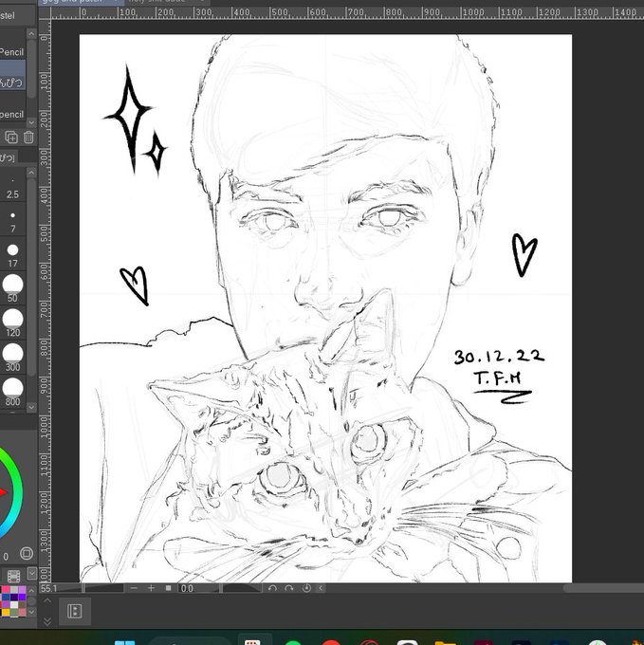
Task: Zoom out with the minus icon
Action: (x=134, y=588)
